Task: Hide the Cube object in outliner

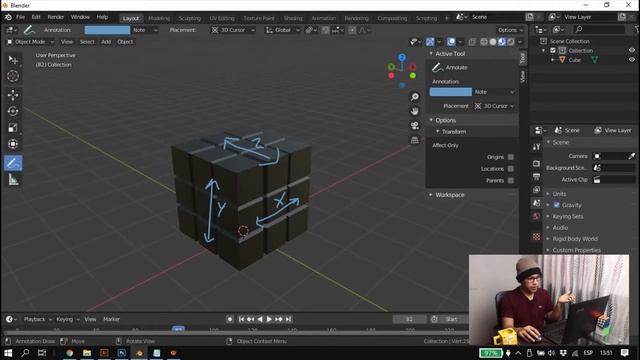Action: coord(631,60)
